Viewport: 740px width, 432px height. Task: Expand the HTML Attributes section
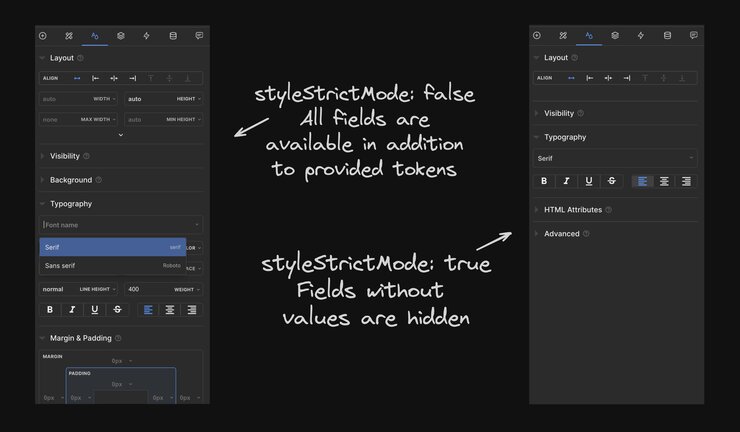[x=572, y=210]
